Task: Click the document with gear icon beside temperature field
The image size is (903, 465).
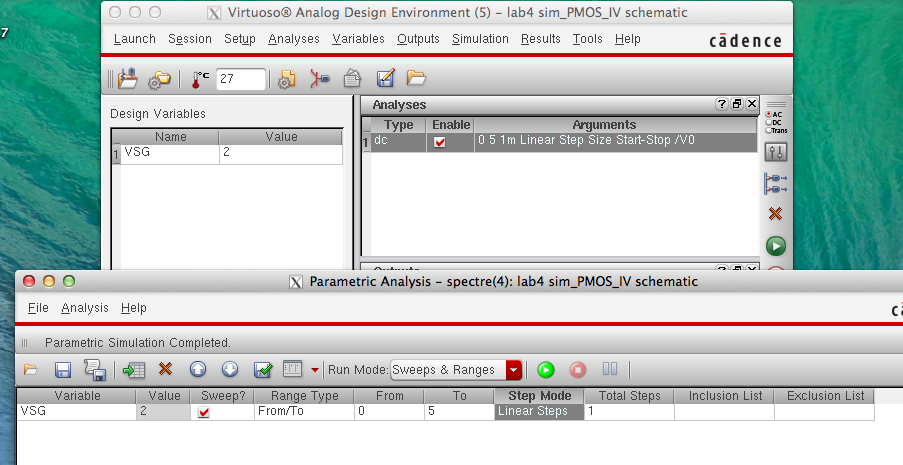Action: (286, 79)
